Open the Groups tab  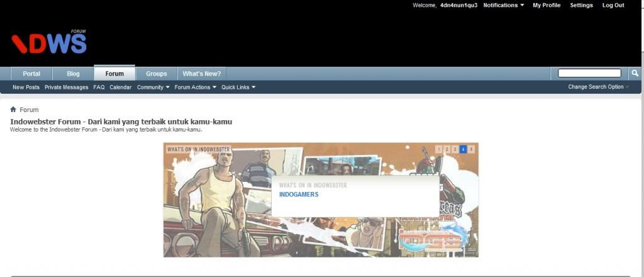(x=157, y=74)
